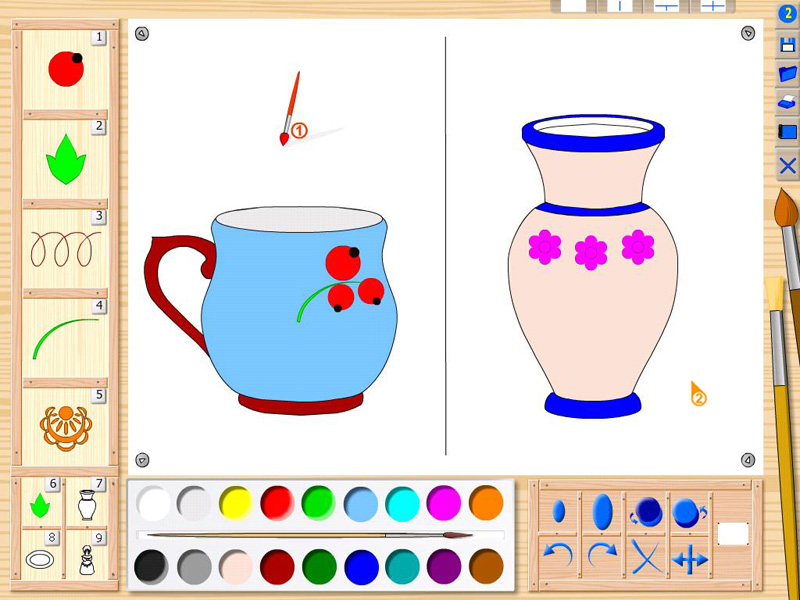Pick the teal paint color

(402, 567)
